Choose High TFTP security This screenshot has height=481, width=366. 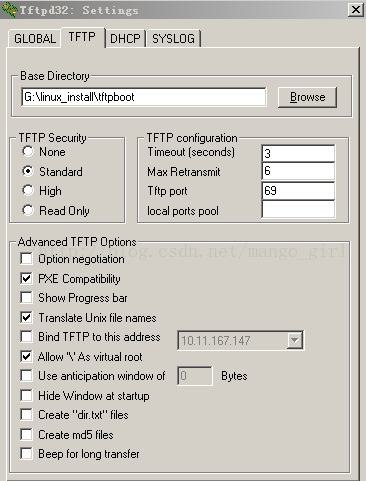click(28, 191)
